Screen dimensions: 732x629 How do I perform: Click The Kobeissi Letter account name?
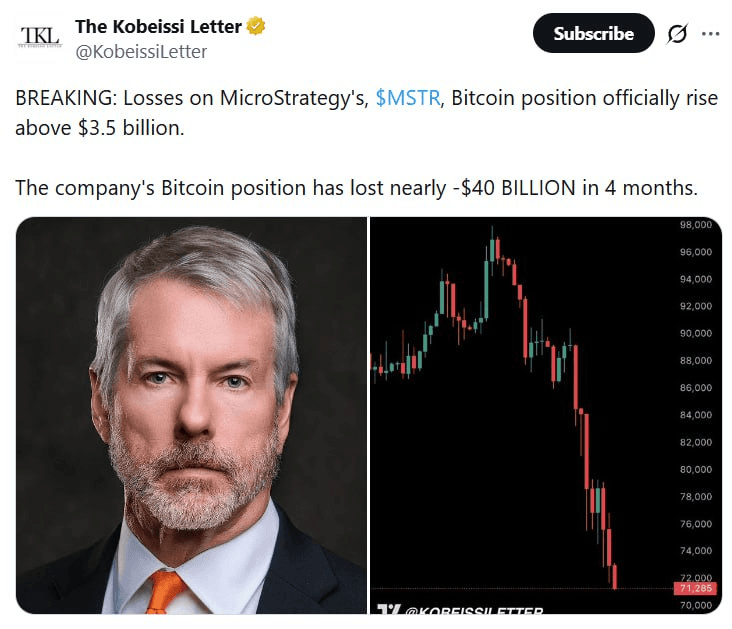click(x=159, y=27)
